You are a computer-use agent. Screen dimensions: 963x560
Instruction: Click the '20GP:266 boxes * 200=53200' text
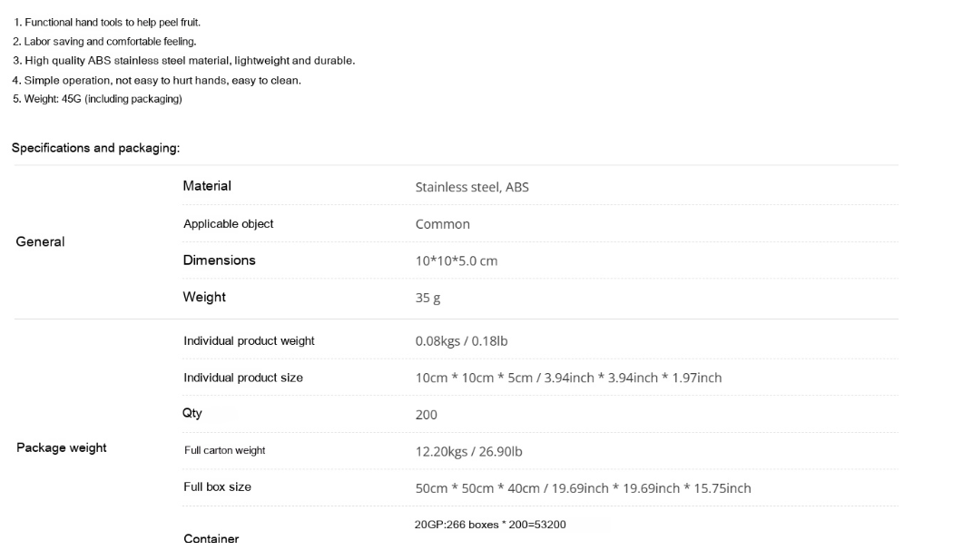coord(490,525)
